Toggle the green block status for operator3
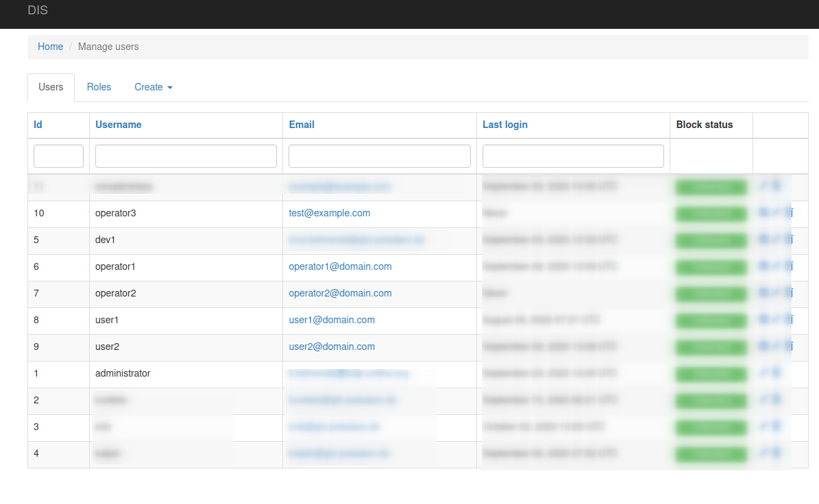Screen dimensions: 819x504 pos(711,214)
